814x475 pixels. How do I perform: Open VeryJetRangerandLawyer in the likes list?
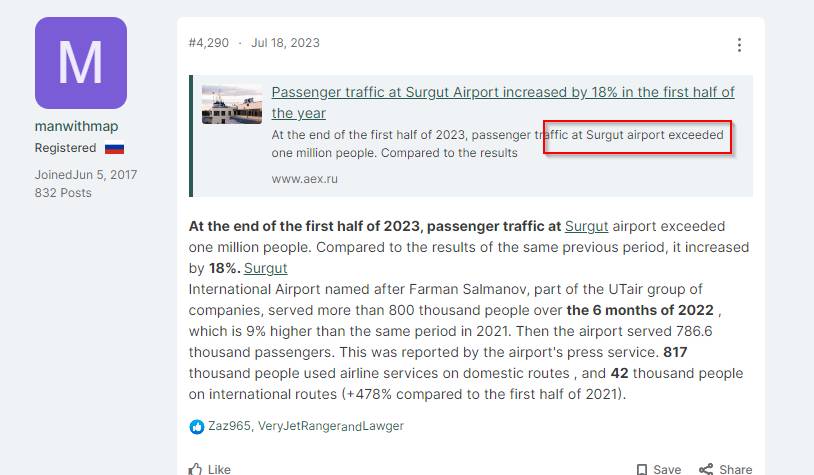pos(330,426)
